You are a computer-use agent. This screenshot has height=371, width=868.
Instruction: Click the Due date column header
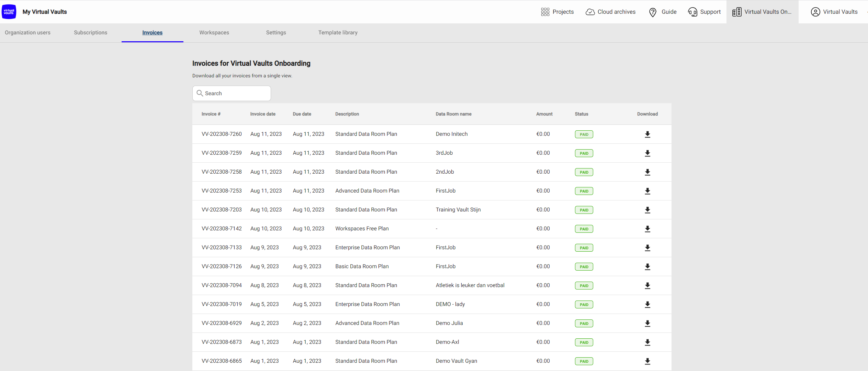click(302, 114)
